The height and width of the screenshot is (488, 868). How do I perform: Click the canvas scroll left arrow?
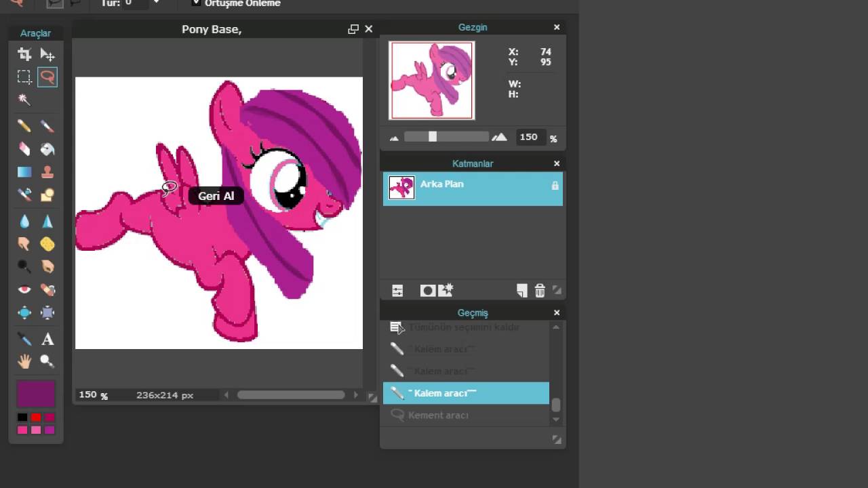(226, 394)
